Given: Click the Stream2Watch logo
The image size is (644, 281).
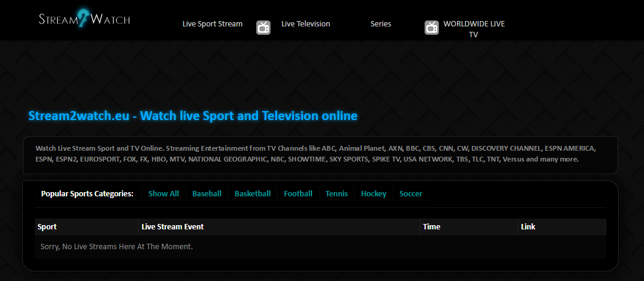Looking at the screenshot, I should 84,19.
